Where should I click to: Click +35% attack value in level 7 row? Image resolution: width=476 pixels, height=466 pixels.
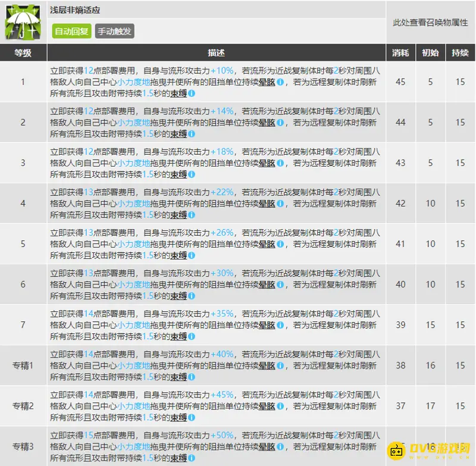222,314
